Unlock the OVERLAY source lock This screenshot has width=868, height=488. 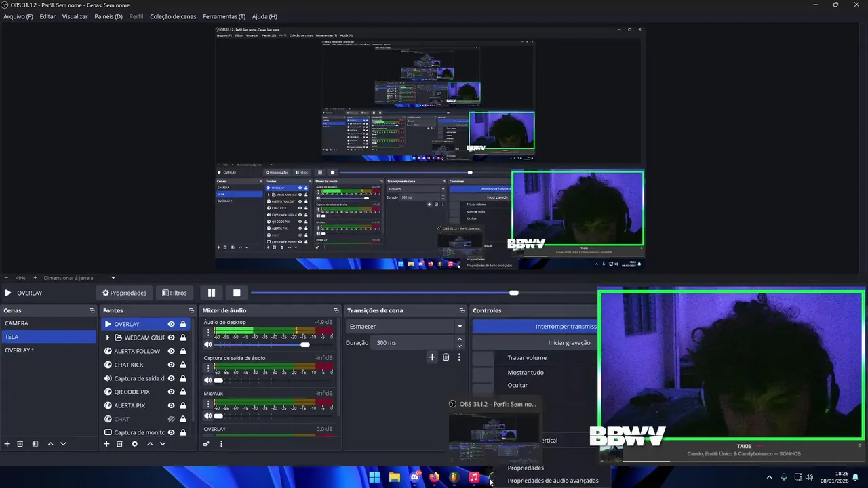click(x=183, y=324)
